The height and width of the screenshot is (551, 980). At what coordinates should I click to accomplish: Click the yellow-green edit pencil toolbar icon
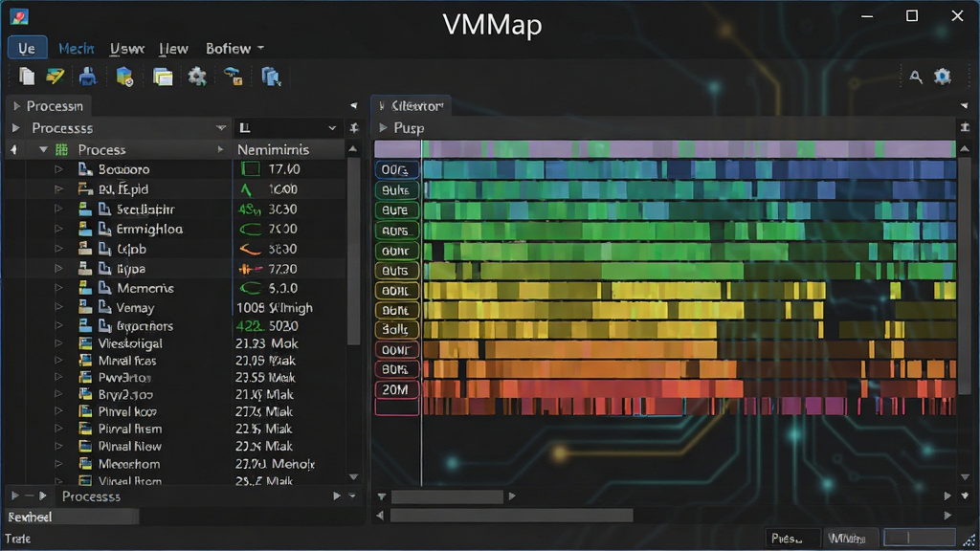55,77
